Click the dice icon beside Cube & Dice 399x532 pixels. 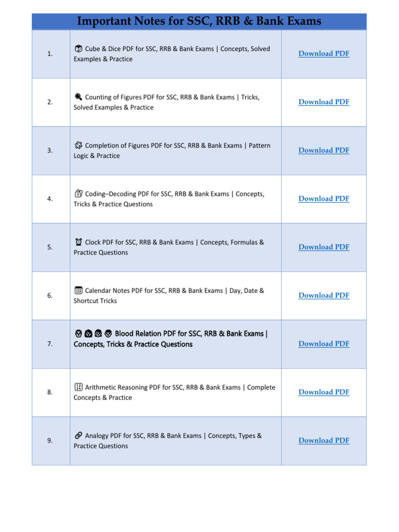coord(78,48)
